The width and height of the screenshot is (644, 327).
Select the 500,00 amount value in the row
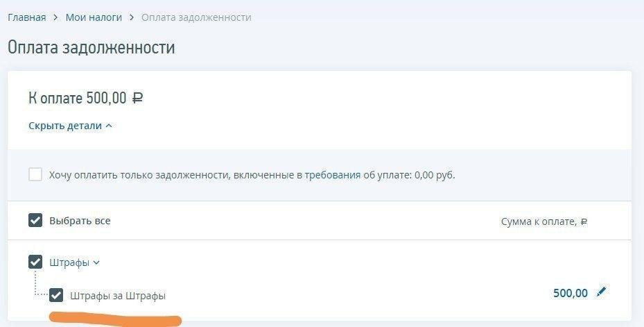571,293
